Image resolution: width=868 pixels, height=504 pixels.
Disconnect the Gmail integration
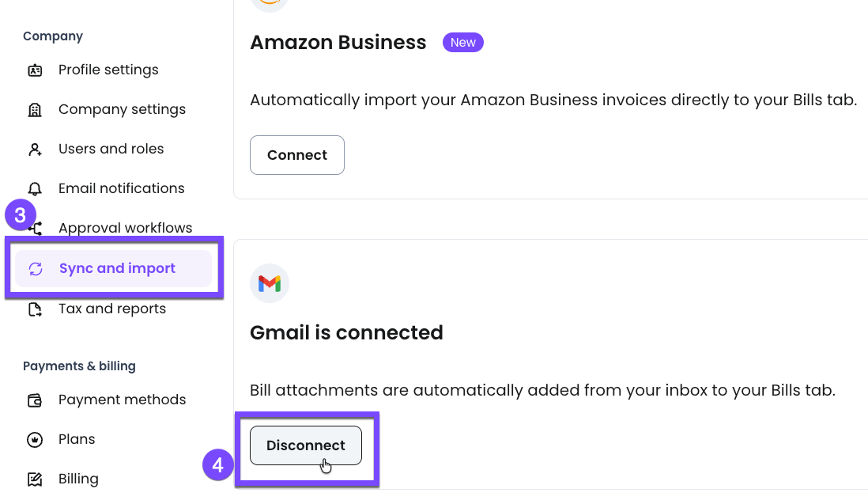pyautogui.click(x=305, y=445)
